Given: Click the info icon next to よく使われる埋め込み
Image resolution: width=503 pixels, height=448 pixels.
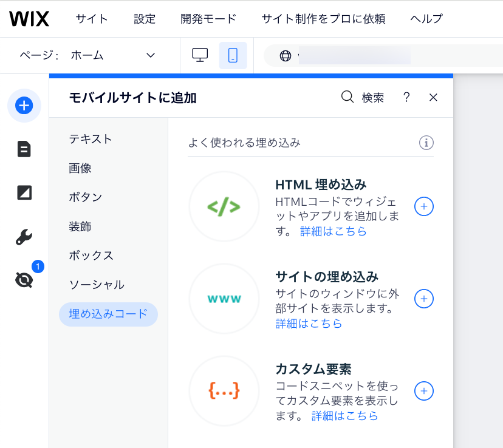Looking at the screenshot, I should (x=426, y=143).
